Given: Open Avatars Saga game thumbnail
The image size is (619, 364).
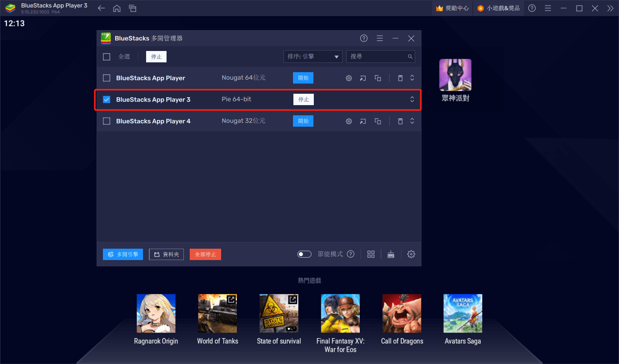Looking at the screenshot, I should pyautogui.click(x=463, y=313).
